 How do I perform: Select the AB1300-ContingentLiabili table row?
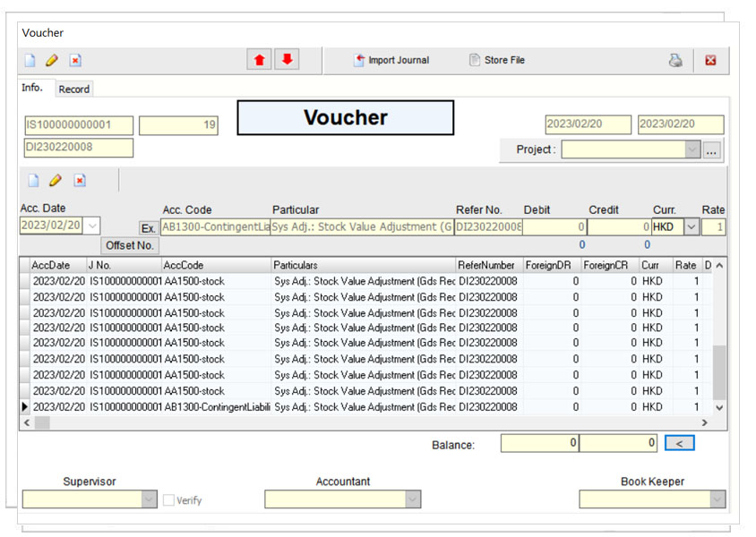[365, 407]
